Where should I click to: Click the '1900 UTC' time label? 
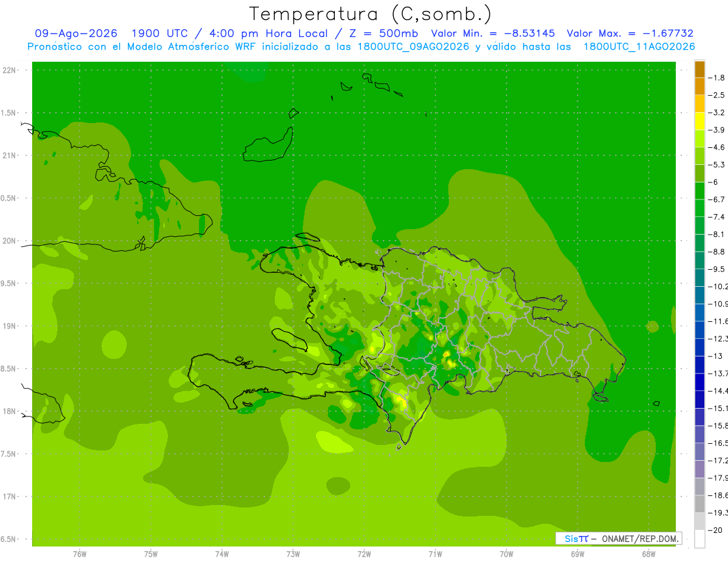[x=160, y=33]
